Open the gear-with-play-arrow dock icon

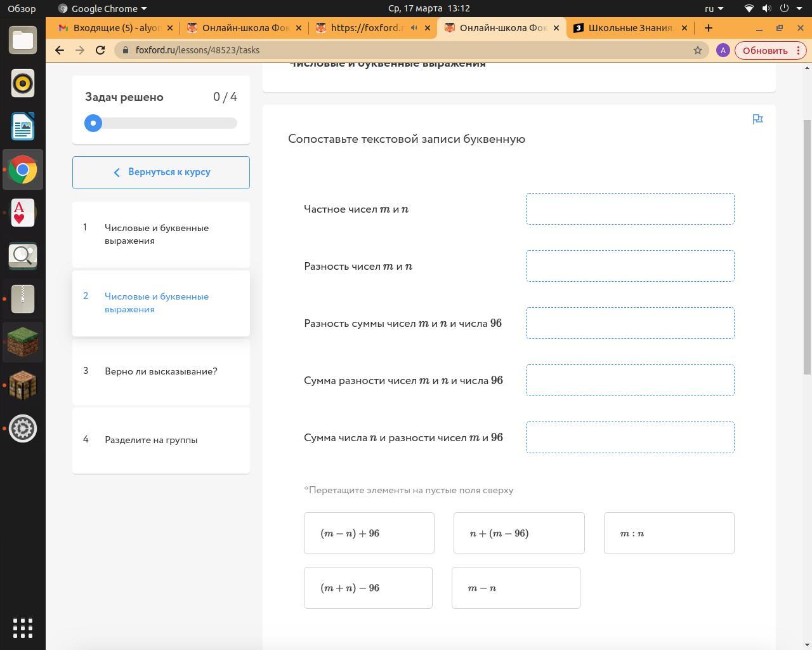[23, 428]
